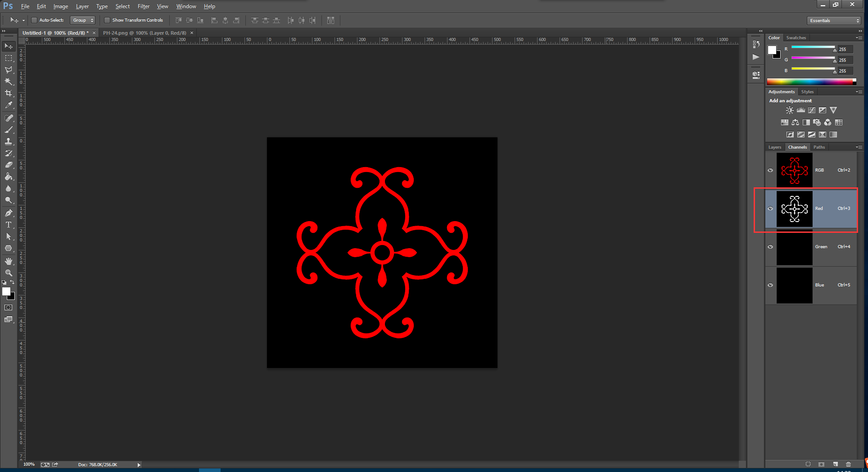Add a Levels adjustment
The height and width of the screenshot is (472, 868).
coord(801,110)
